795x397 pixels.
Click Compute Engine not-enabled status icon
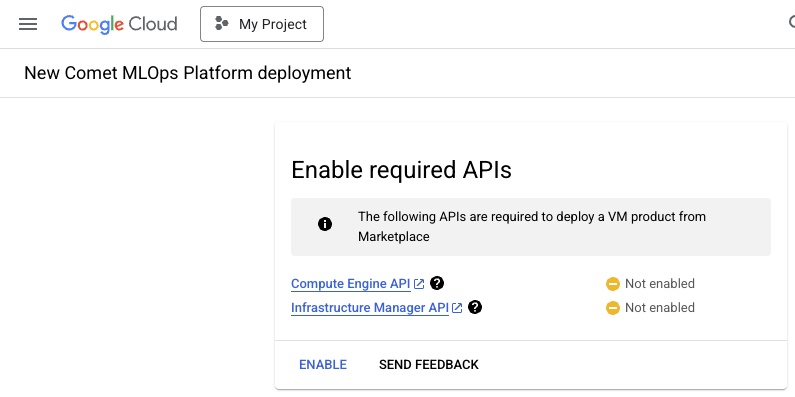tap(613, 284)
